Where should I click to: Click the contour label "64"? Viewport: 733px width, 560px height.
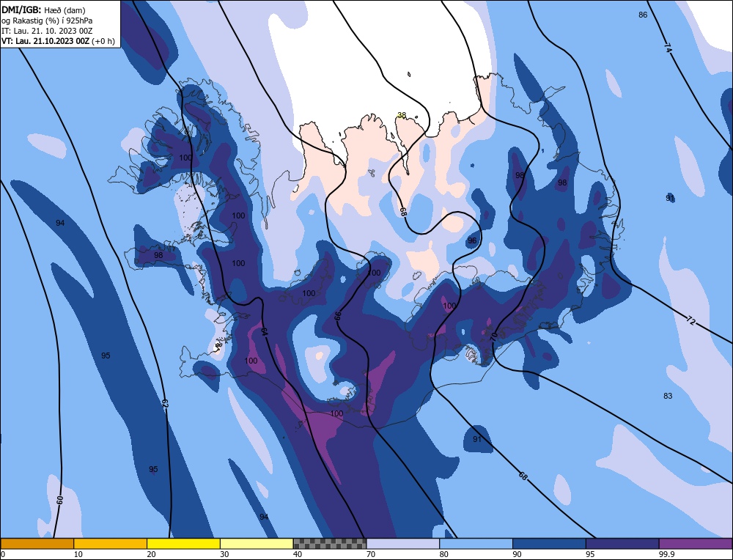click(264, 332)
